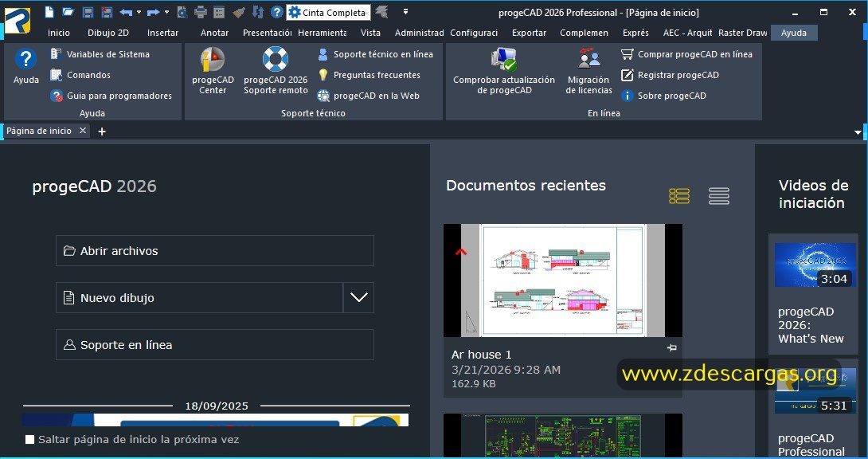Image resolution: width=868 pixels, height=459 pixels.
Task: Launch progeCAD Center
Action: (213, 71)
